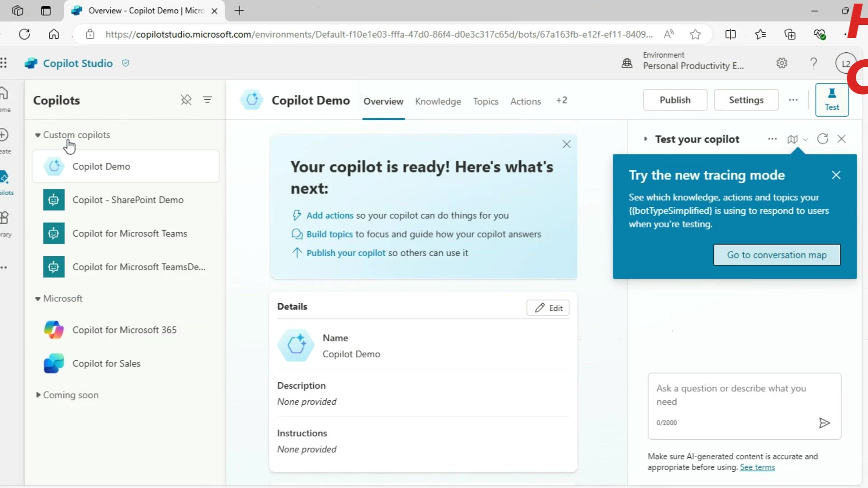The image size is (868, 488).
Task: Open Copilot for Sales
Action: [126, 363]
